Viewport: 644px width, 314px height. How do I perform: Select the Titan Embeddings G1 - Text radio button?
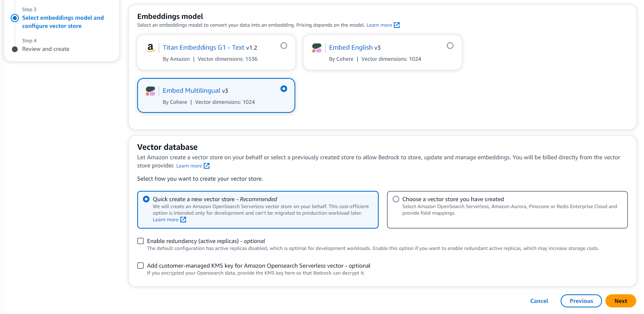pos(284,46)
